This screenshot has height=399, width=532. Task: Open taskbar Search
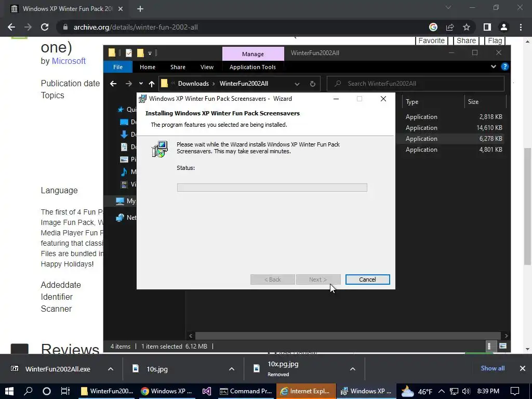(x=28, y=391)
